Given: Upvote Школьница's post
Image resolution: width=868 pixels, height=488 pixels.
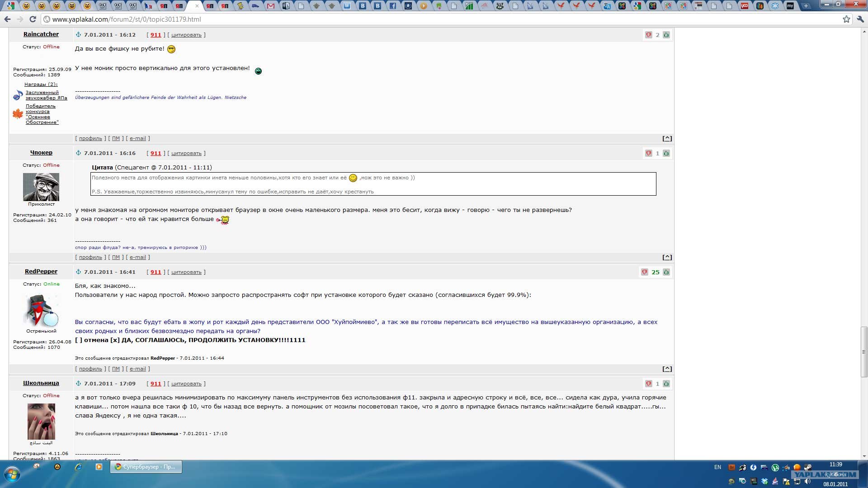Looking at the screenshot, I should tap(666, 384).
